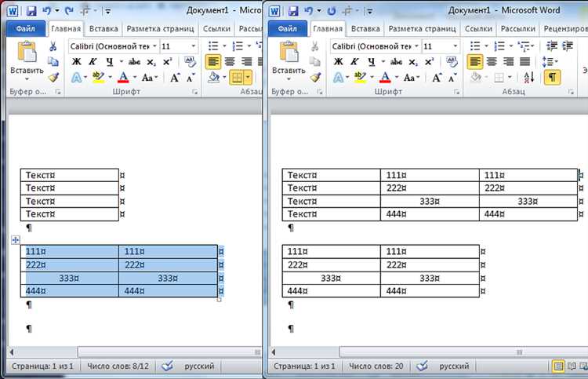
Task: Toggle Subscript in right window
Action: [x=412, y=62]
